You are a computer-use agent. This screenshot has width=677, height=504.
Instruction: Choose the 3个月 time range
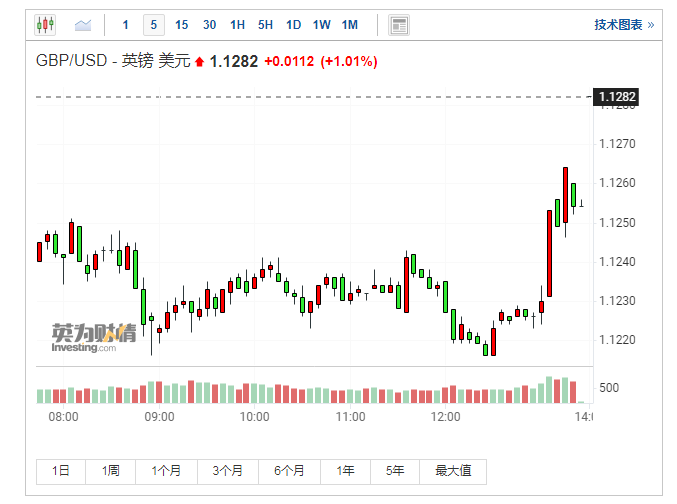(x=228, y=471)
